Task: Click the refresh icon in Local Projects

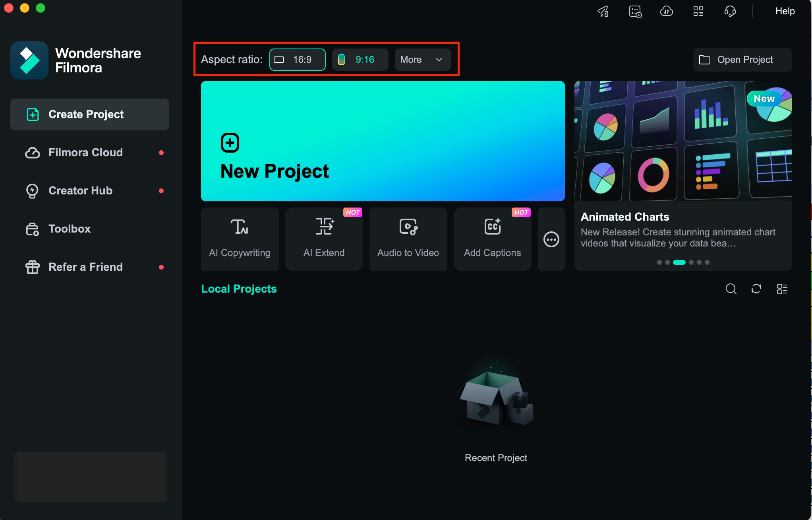Action: pyautogui.click(x=756, y=289)
